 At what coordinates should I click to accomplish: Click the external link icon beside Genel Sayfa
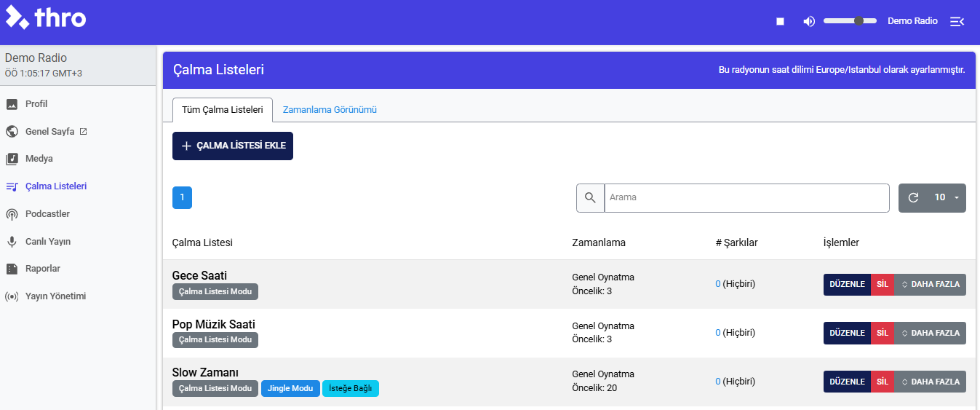(x=83, y=132)
